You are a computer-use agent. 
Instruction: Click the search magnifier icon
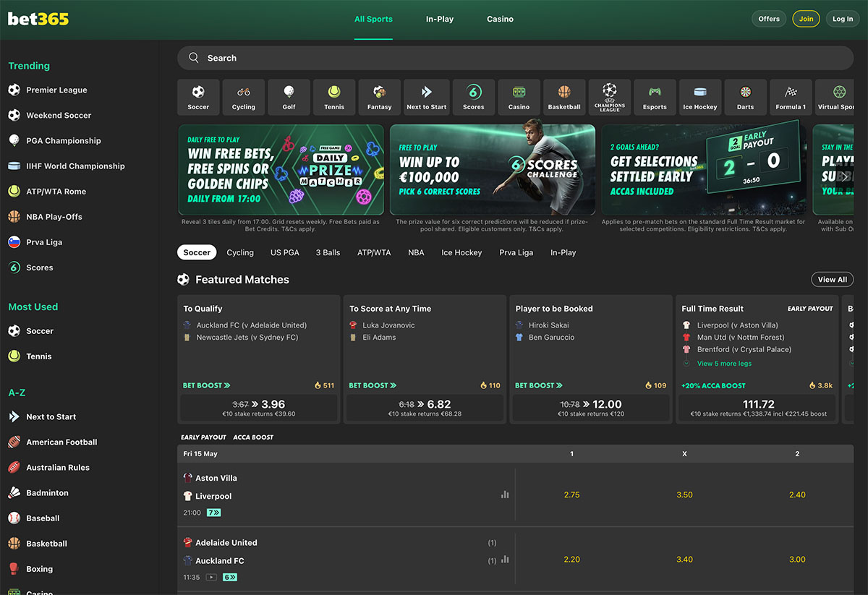194,58
